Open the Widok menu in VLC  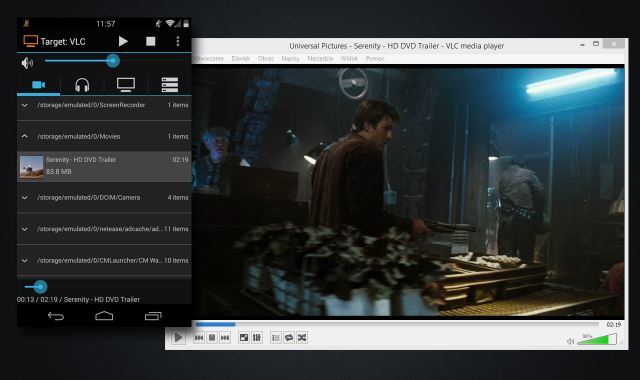click(349, 58)
